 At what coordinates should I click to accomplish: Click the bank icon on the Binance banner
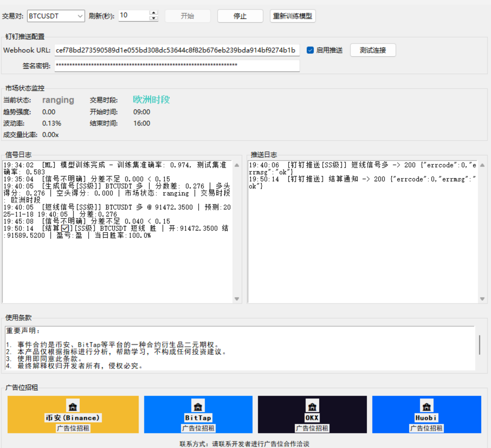73,406
